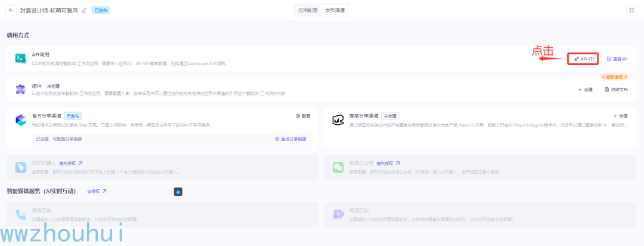
Task: Click the API调用 title text
Action: pos(41,54)
